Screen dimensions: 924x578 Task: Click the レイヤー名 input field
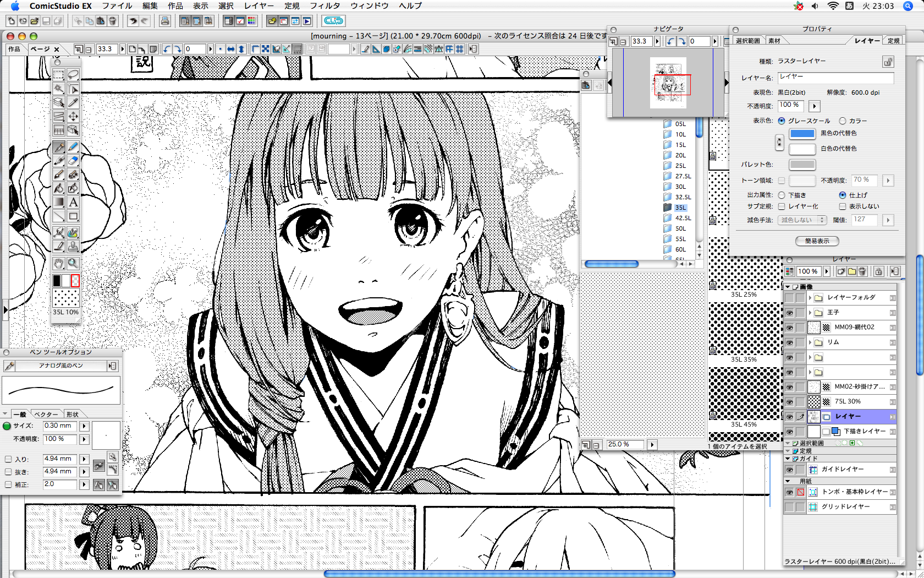pyautogui.click(x=835, y=78)
